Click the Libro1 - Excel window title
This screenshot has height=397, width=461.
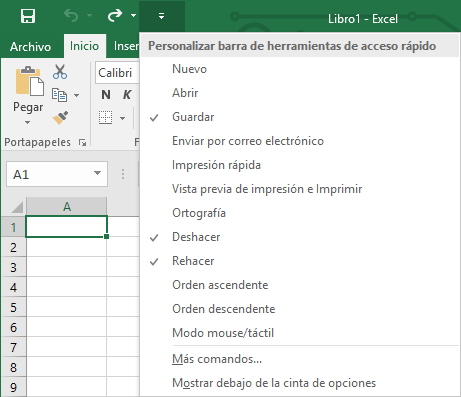click(363, 19)
